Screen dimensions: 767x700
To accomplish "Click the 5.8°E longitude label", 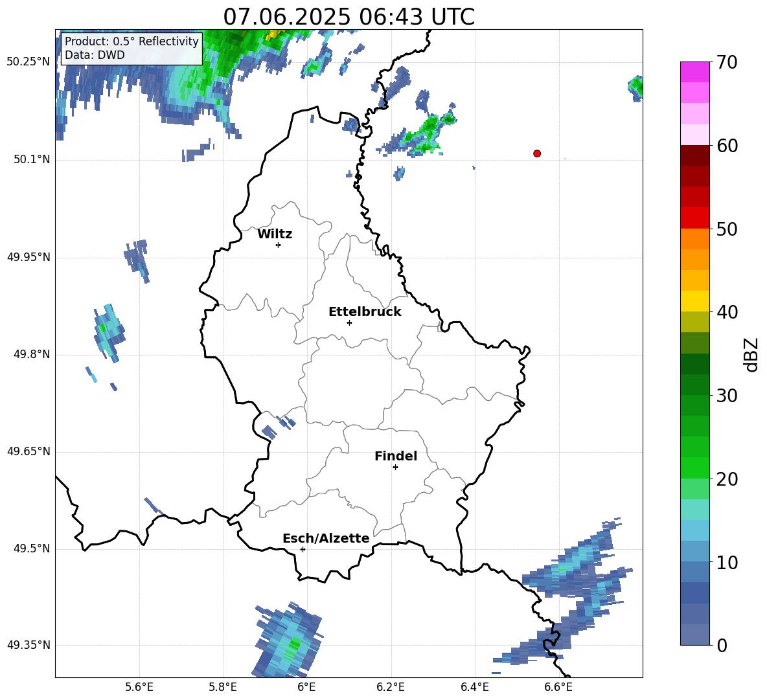I will pyautogui.click(x=223, y=687).
